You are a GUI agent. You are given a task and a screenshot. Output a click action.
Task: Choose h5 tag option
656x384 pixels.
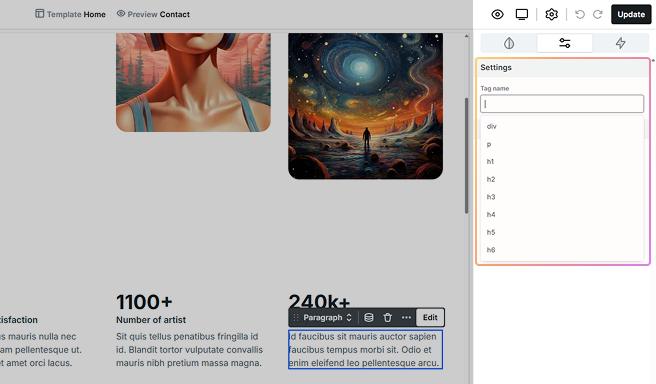[562, 232]
